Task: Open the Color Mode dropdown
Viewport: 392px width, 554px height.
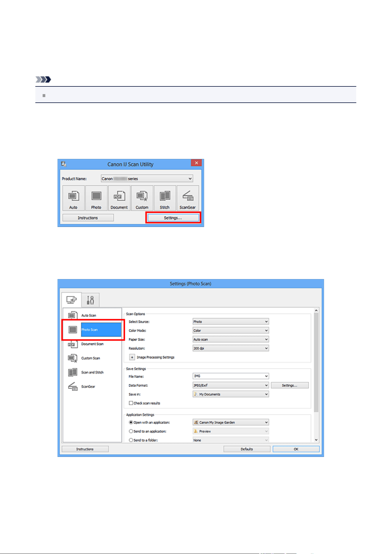Action: point(231,331)
